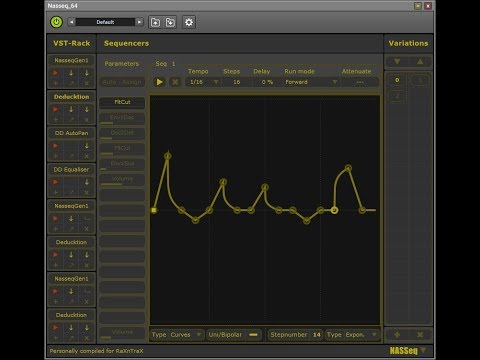Screen dimensions: 480x360
Task: Click the down arrow under DD AutoPan
Action: (x=87, y=145)
